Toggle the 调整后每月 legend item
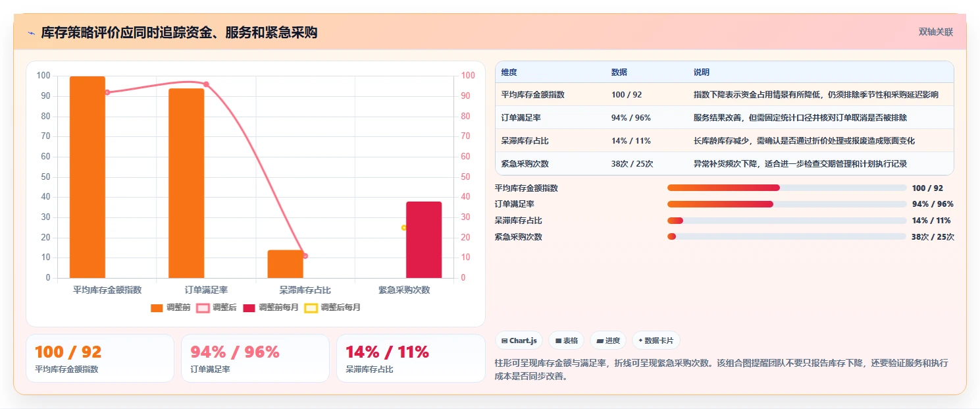Screen dimensions: 980x409 click(332, 308)
